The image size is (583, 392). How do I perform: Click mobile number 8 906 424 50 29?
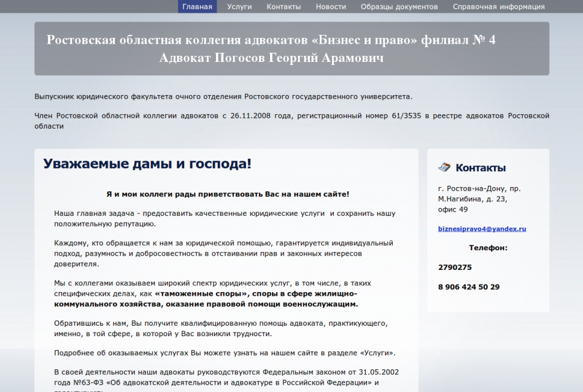click(469, 287)
